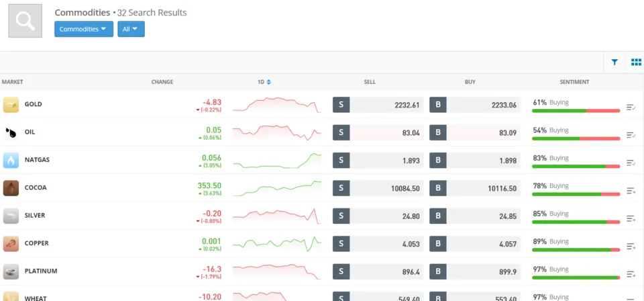Click the BUY column header
The width and height of the screenshot is (644, 301).
coord(470,82)
